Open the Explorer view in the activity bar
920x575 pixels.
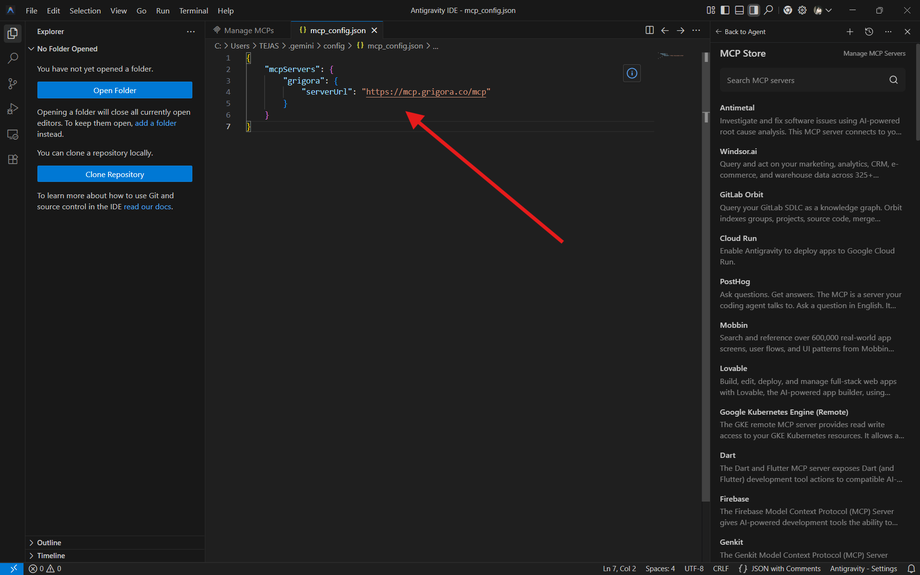[x=12, y=33]
